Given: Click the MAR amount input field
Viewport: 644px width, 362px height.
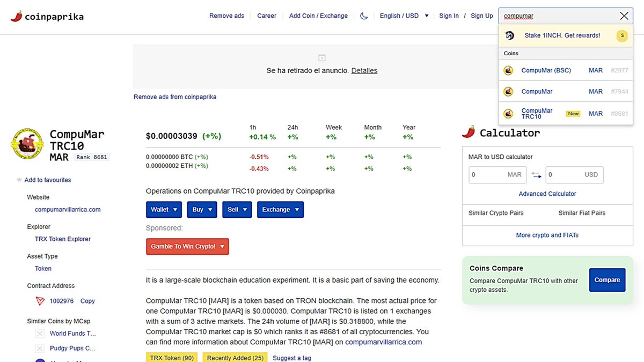Looking at the screenshot, I should click(x=497, y=175).
